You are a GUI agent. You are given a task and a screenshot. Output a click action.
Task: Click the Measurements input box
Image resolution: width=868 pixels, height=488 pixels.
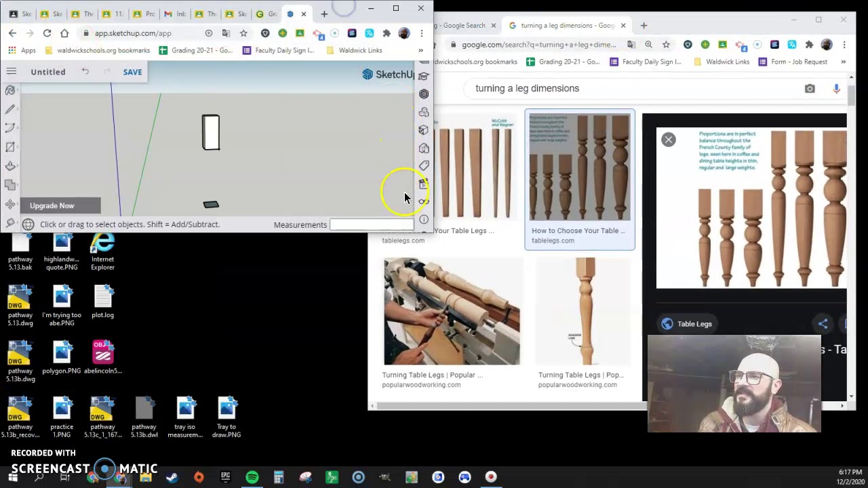pos(371,224)
